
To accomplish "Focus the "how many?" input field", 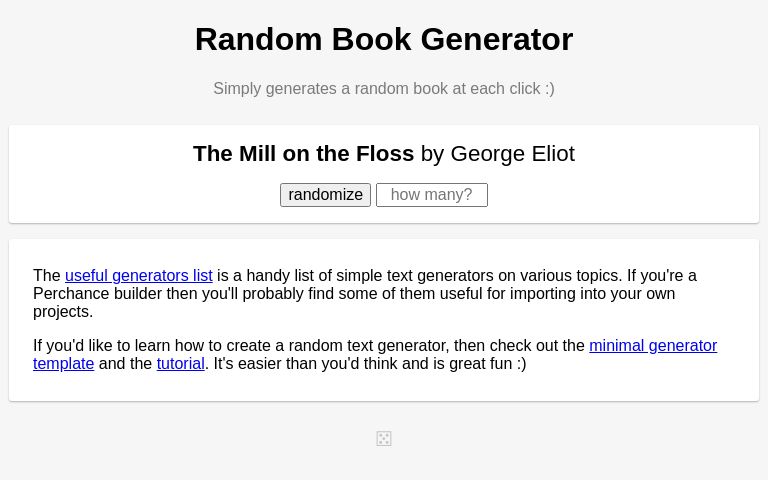I will click(x=431, y=195).
